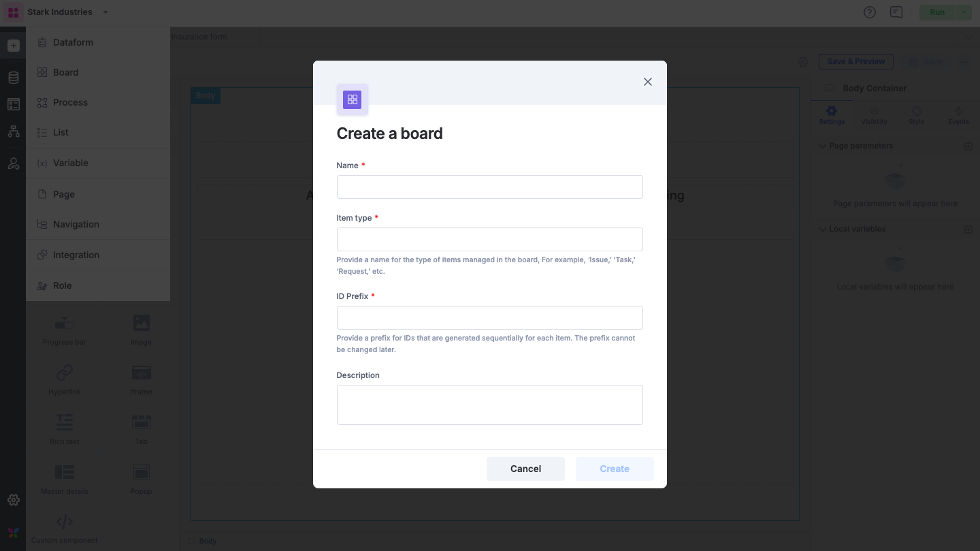This screenshot has width=980, height=551.
Task: Collapse the Local variables section
Action: click(823, 229)
